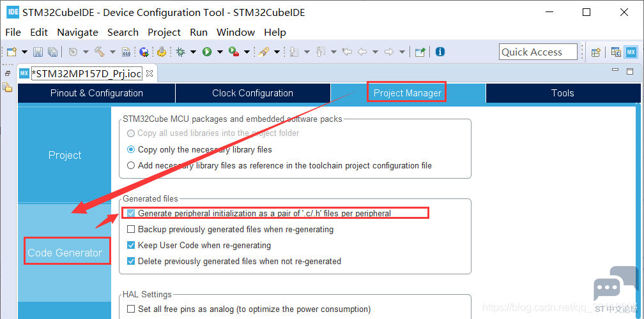Maximize the editor area via its maximize icon

coord(630,71)
